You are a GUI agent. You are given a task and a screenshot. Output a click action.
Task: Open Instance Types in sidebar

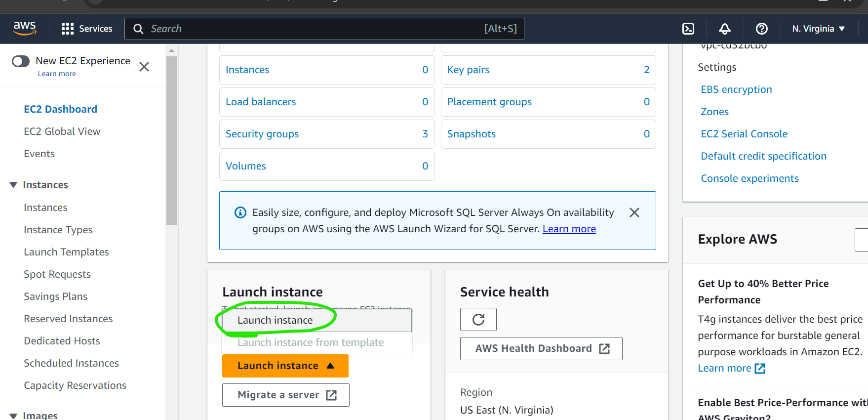click(58, 230)
